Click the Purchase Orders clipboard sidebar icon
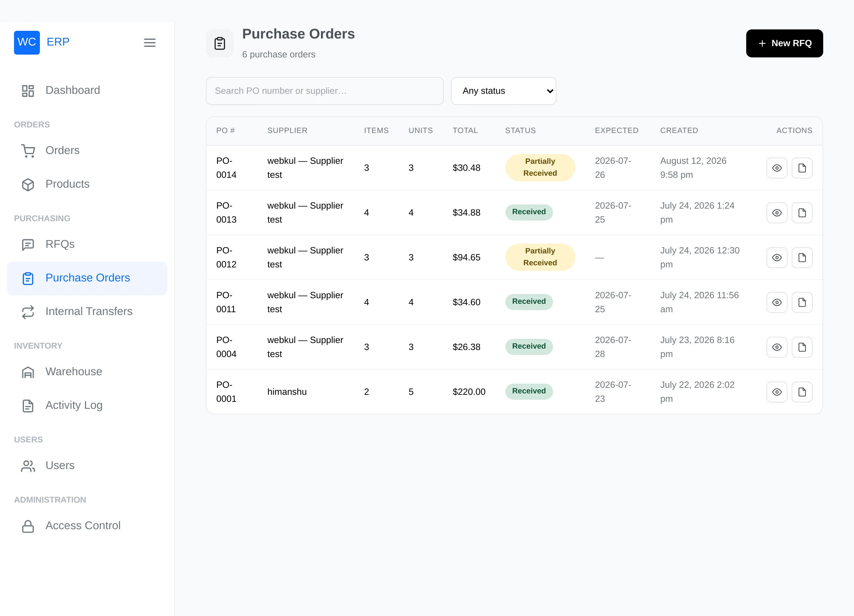 pyautogui.click(x=28, y=278)
